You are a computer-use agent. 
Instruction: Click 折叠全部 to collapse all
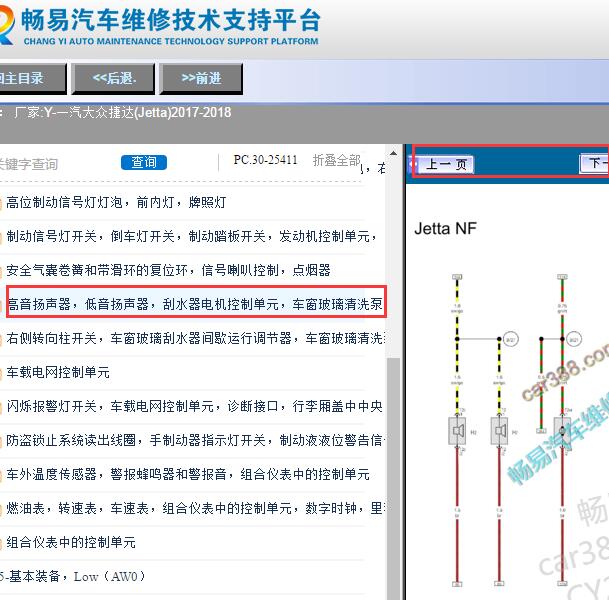[x=337, y=160]
